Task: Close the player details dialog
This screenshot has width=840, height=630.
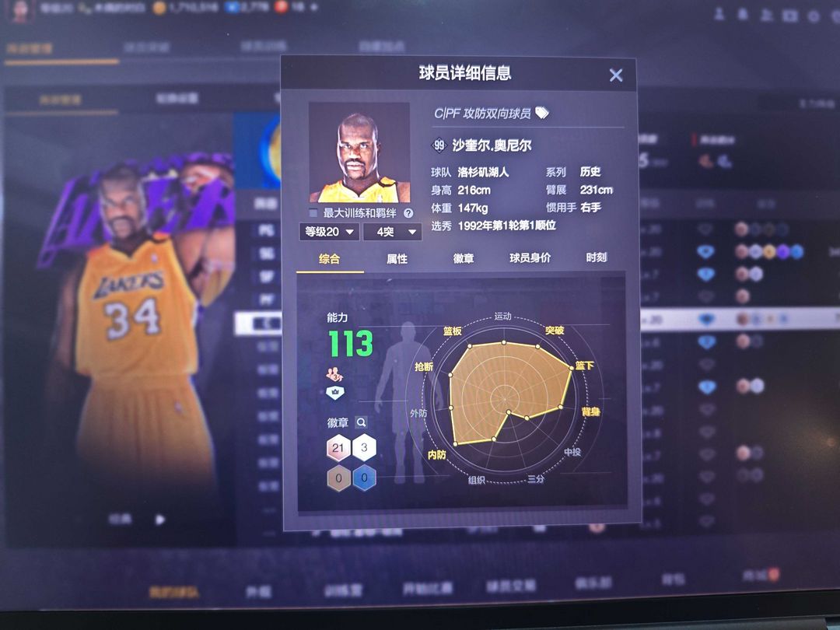Action: point(616,75)
